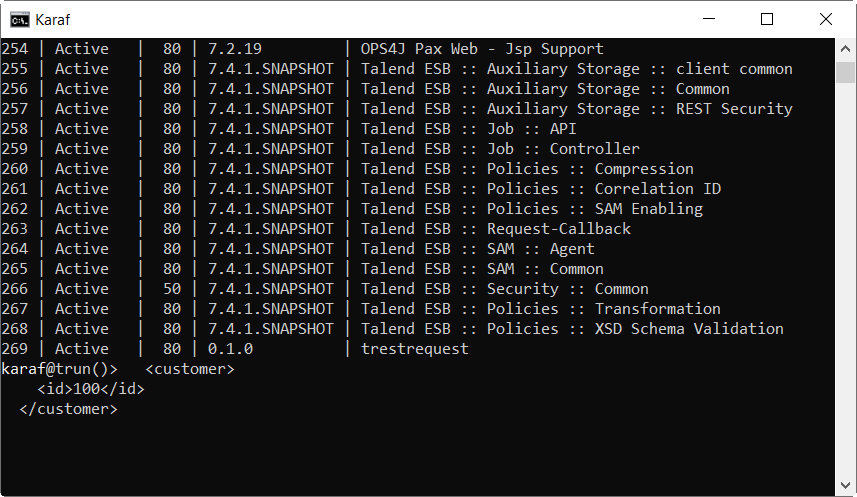Click the OPS4J Pax Web - Jsp Support entry

click(x=482, y=49)
